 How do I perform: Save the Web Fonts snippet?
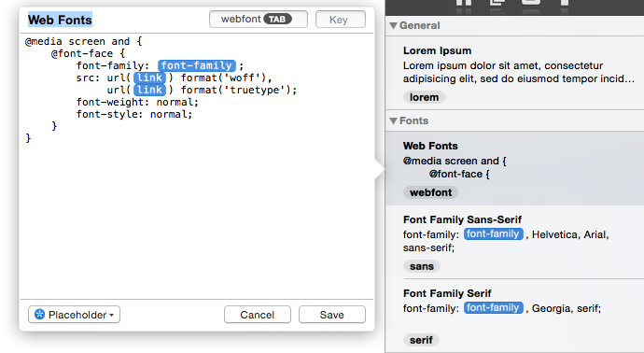point(332,315)
